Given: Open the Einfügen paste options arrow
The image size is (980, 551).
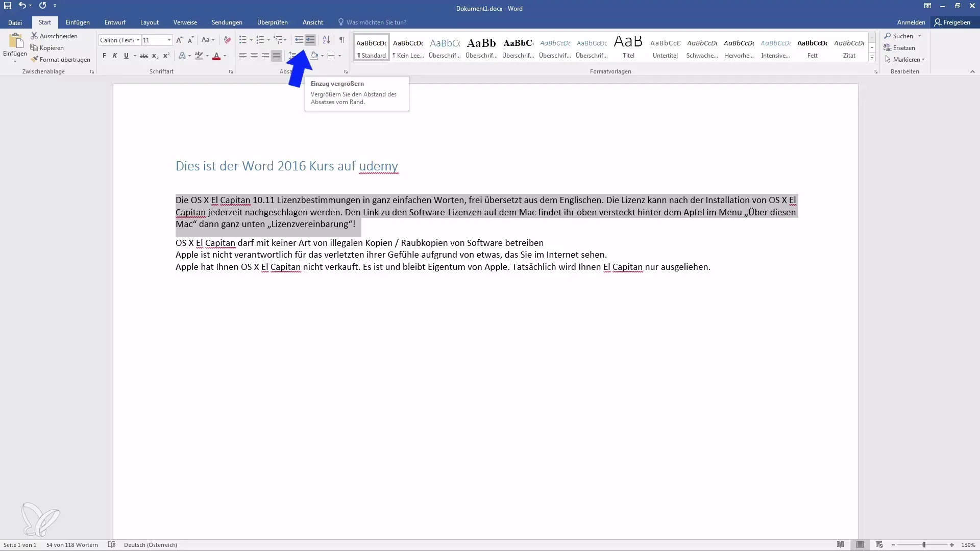Looking at the screenshot, I should (15, 61).
